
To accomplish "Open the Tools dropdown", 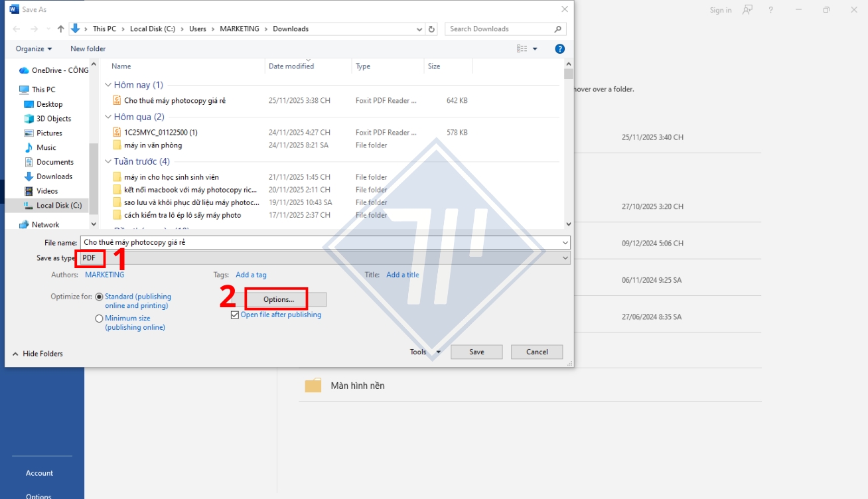I will (425, 352).
